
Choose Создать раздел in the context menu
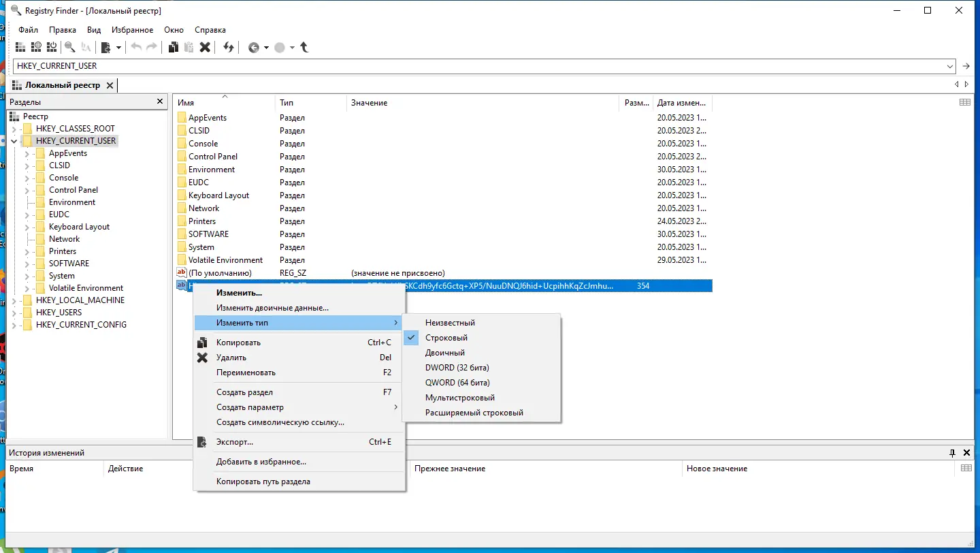click(x=299, y=392)
